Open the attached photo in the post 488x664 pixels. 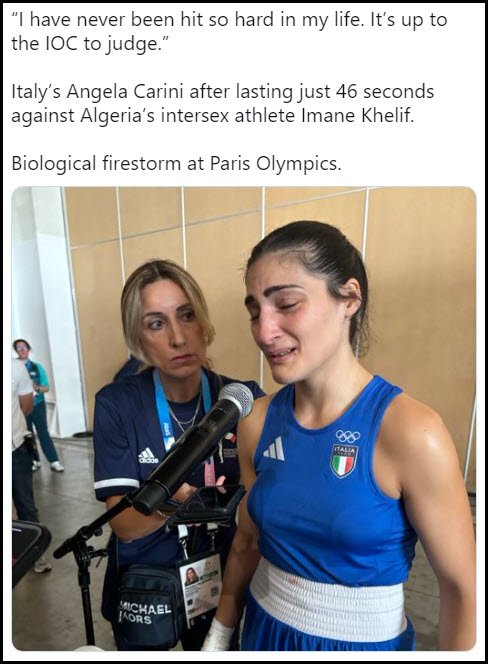[x=244, y=419]
